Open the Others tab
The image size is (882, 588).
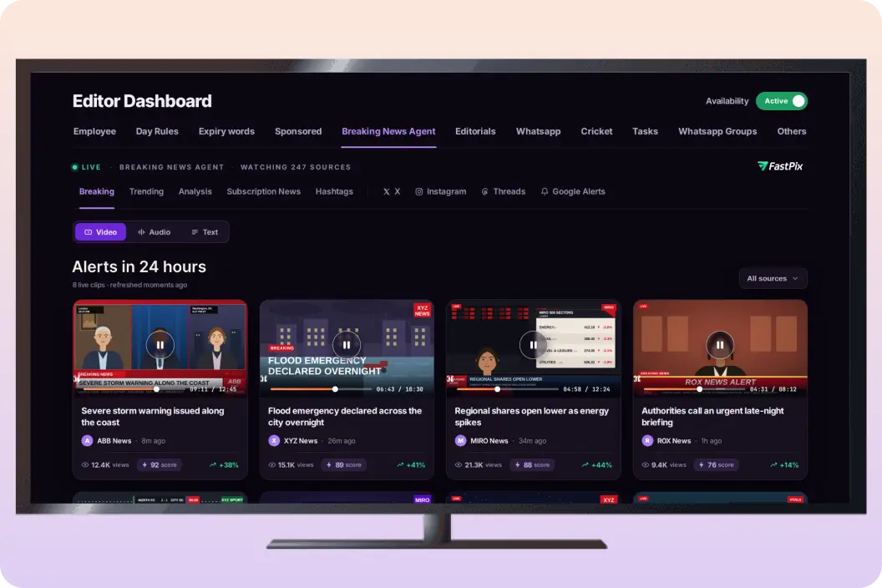792,131
